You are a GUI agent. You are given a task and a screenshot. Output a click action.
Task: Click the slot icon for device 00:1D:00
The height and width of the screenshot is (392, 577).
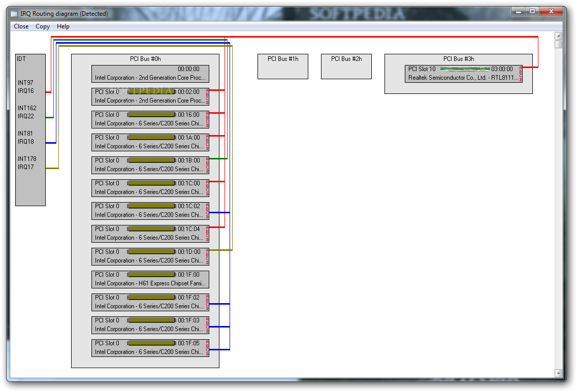click(x=151, y=251)
